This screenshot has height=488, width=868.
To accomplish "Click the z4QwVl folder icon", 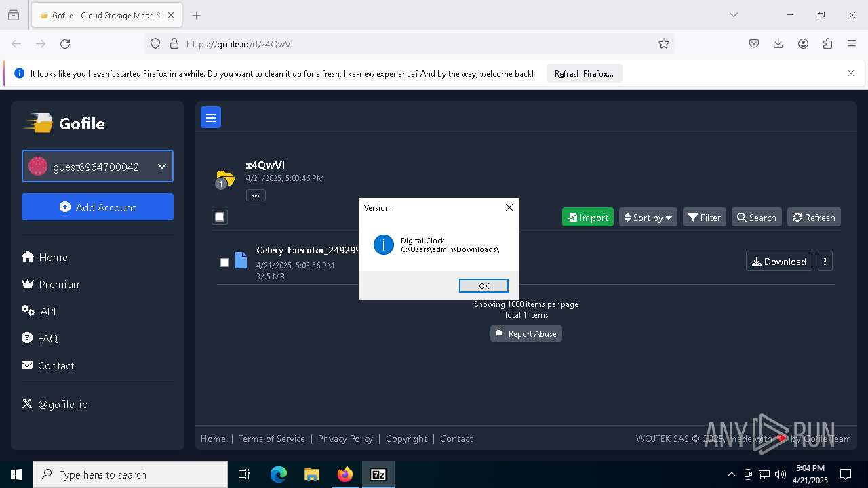I will (x=224, y=179).
